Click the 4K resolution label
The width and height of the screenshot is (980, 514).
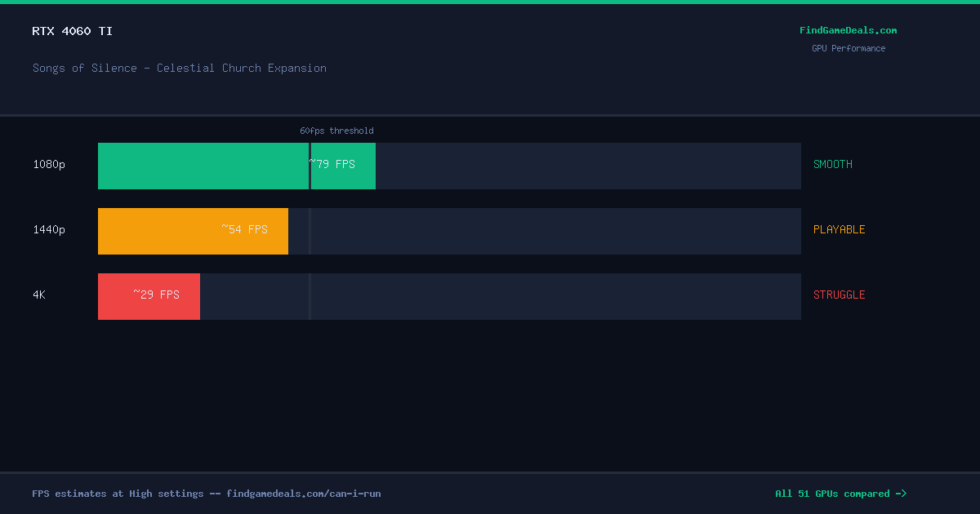click(x=39, y=295)
